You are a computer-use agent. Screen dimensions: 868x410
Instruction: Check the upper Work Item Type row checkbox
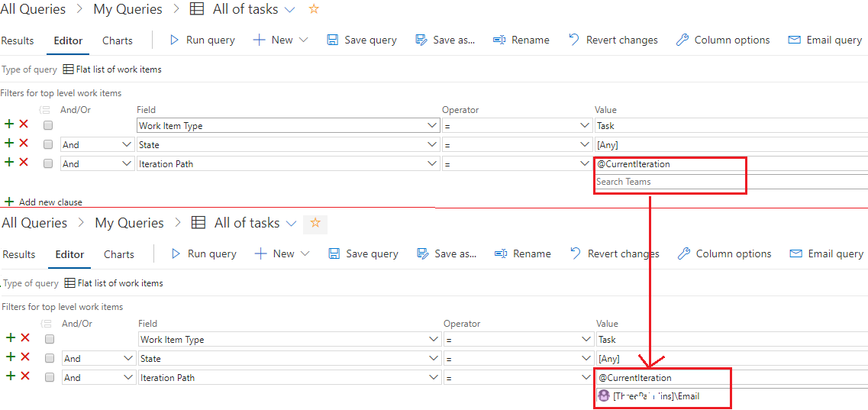[49, 125]
